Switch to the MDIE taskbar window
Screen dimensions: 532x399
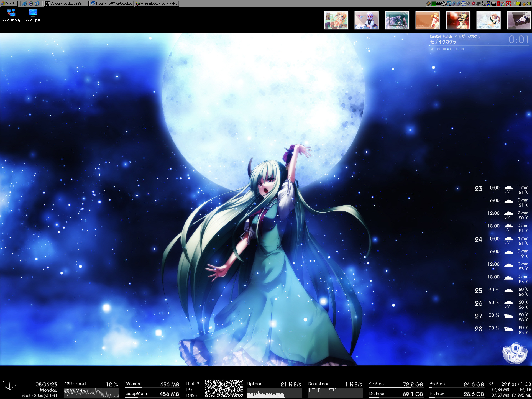pos(111,4)
